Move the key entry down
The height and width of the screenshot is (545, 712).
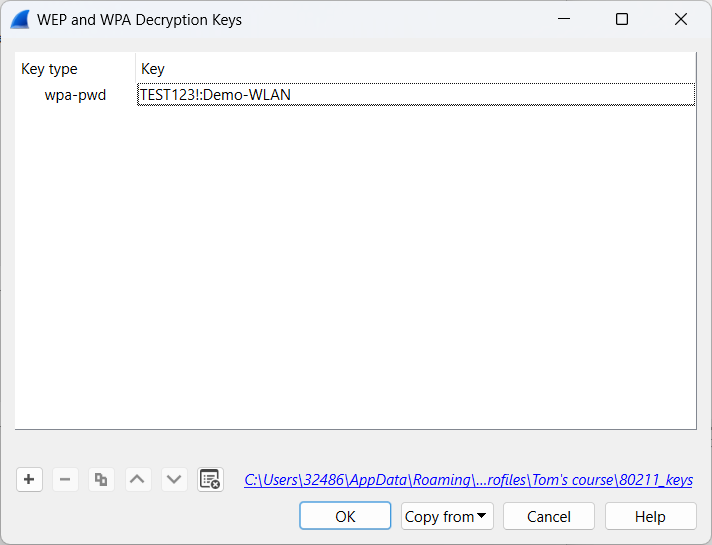174,480
